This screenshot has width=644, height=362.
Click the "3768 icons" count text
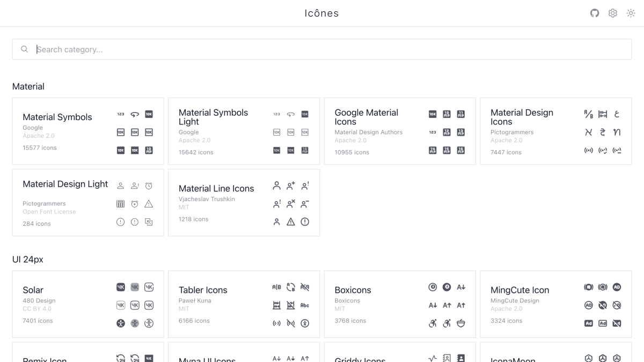350,321
